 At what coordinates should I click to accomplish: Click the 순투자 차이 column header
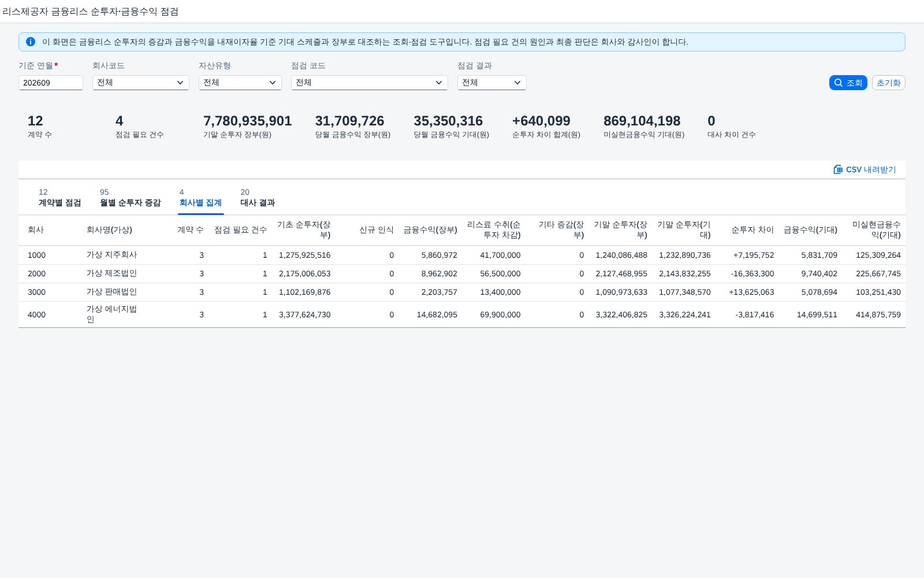click(752, 230)
